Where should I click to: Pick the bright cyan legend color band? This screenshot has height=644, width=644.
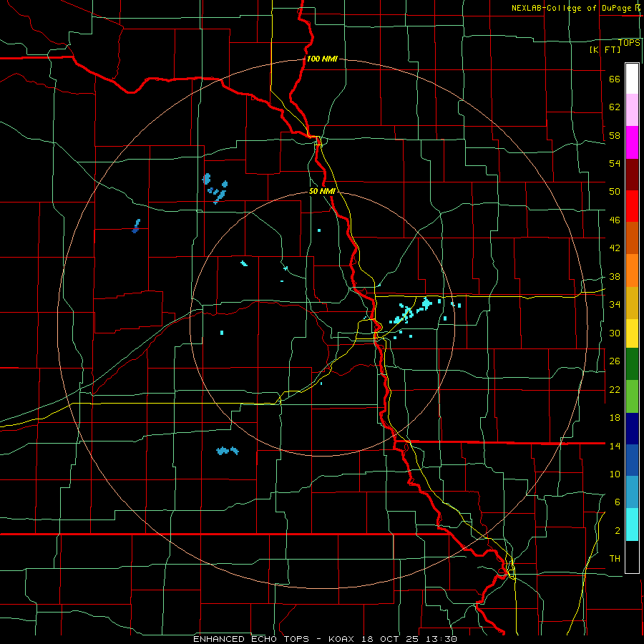coord(632,525)
